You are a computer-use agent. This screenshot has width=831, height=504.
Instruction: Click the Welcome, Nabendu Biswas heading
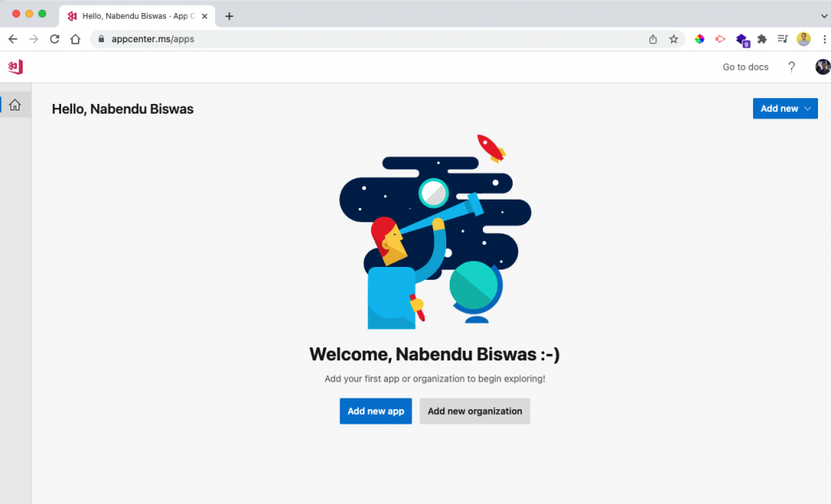[434, 354]
